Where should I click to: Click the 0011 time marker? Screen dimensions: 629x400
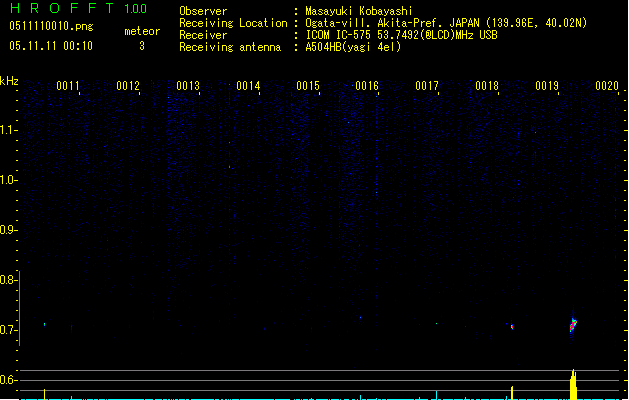tap(68, 86)
